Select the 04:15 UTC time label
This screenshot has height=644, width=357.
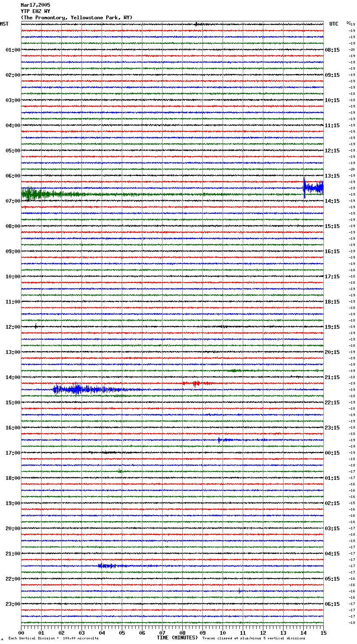332,554
